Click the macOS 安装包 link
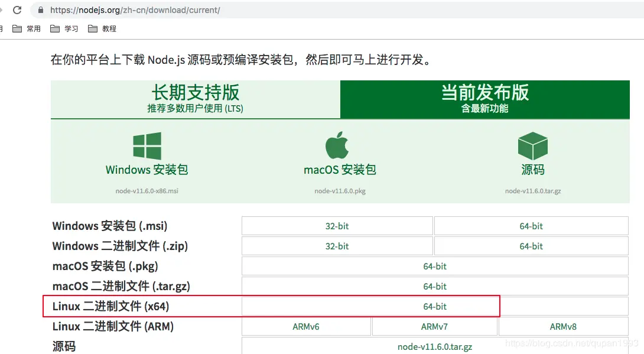Image resolution: width=644 pixels, height=354 pixels. point(340,170)
